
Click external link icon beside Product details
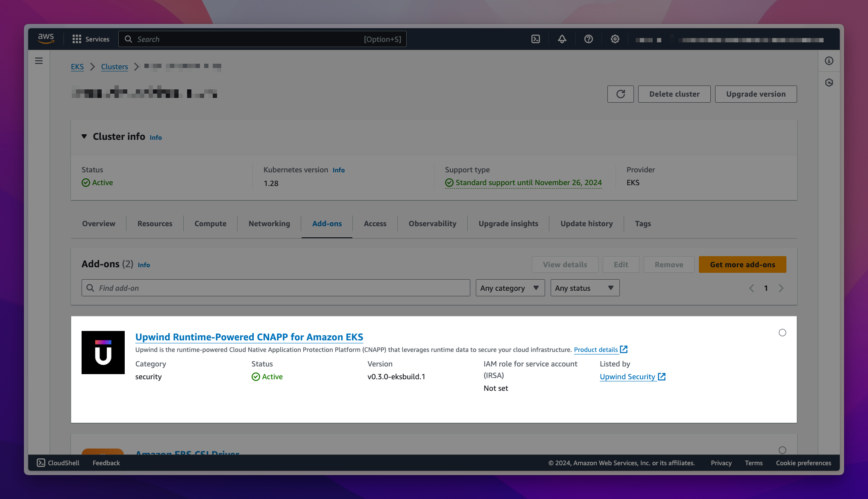624,349
